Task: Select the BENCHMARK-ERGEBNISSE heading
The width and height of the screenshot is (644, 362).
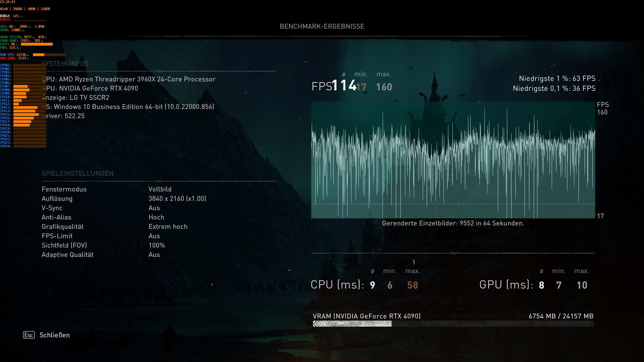Action: point(322,26)
